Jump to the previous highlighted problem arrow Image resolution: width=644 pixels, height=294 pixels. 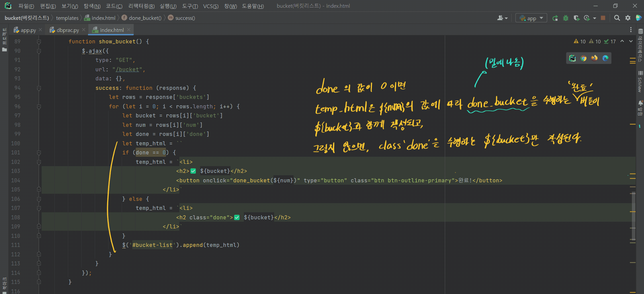(x=622, y=41)
